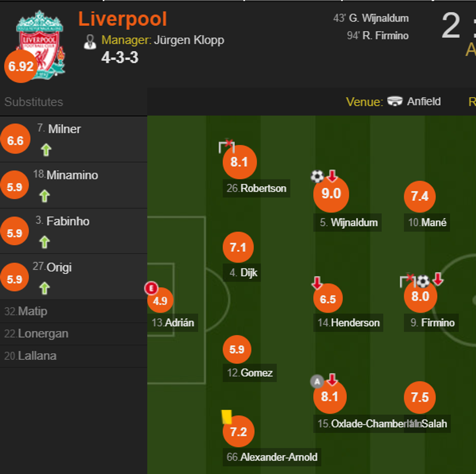Select Minamino in the substitutes list
Screen dimensions: 476x474
(72, 175)
